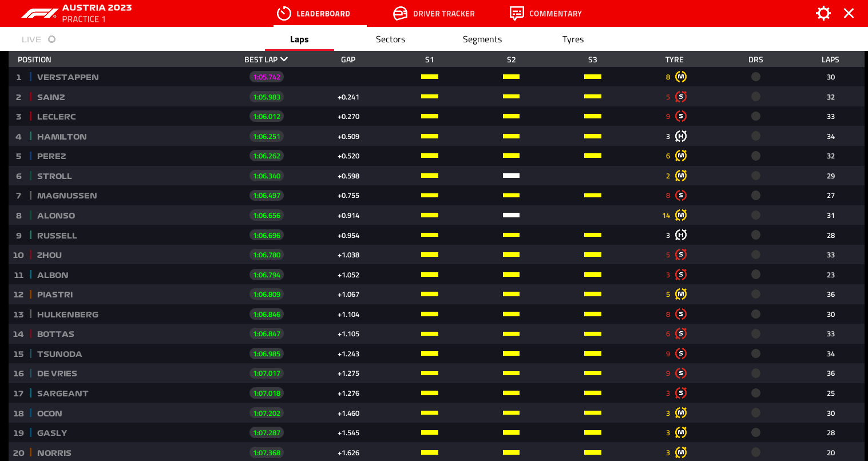Screen dimensions: 868x461
Task: Click the Leaderboard stopwatch icon
Action: tap(284, 13)
